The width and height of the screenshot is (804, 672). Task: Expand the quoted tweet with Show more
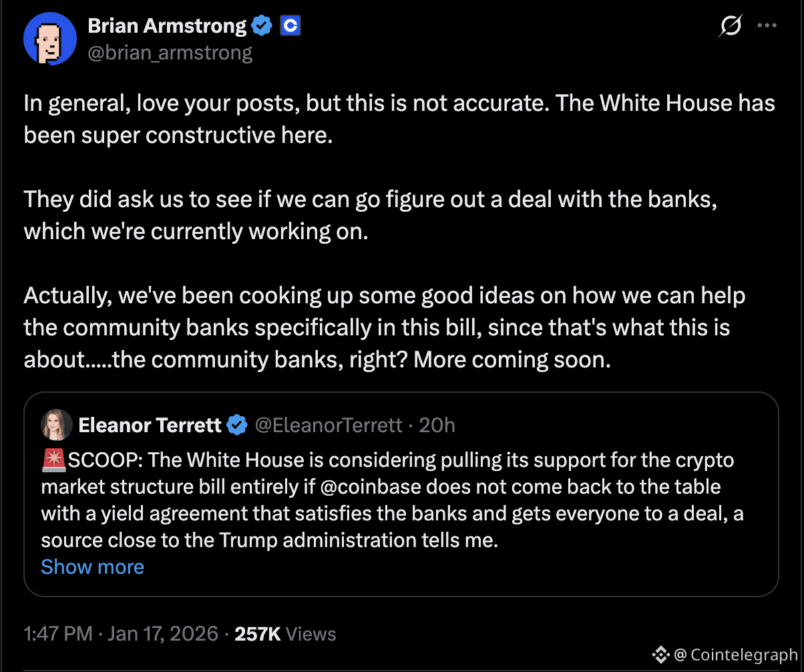pyautogui.click(x=92, y=566)
